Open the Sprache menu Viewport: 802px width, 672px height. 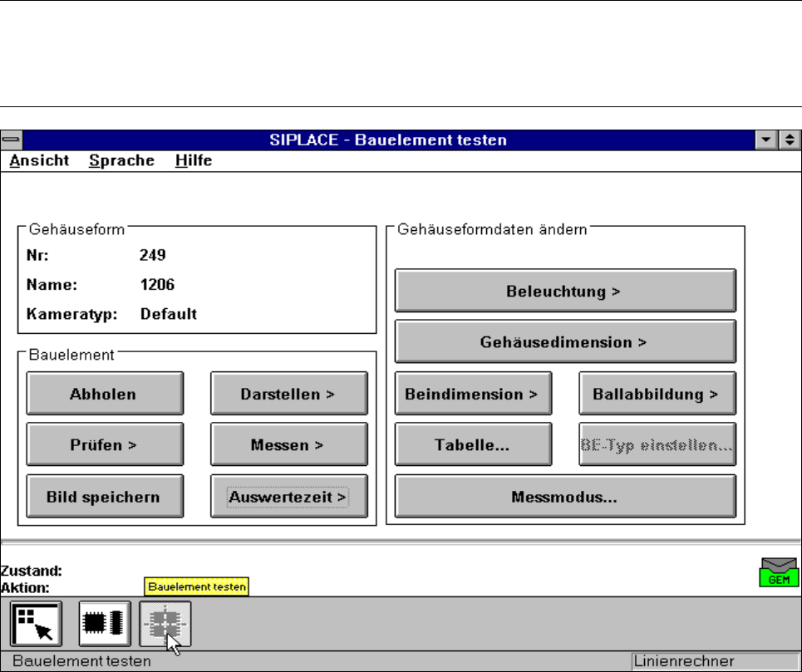pos(121,161)
